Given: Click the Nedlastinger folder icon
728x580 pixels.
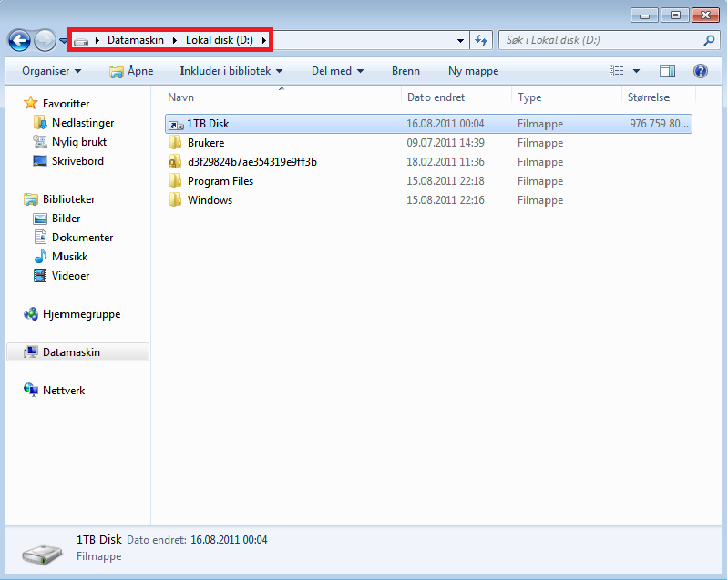Looking at the screenshot, I should click(x=40, y=123).
